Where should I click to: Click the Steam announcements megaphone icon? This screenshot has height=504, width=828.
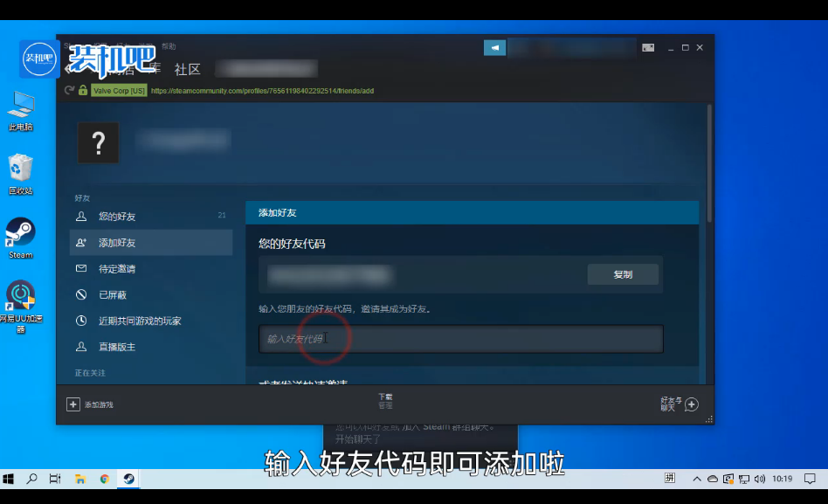tap(495, 47)
